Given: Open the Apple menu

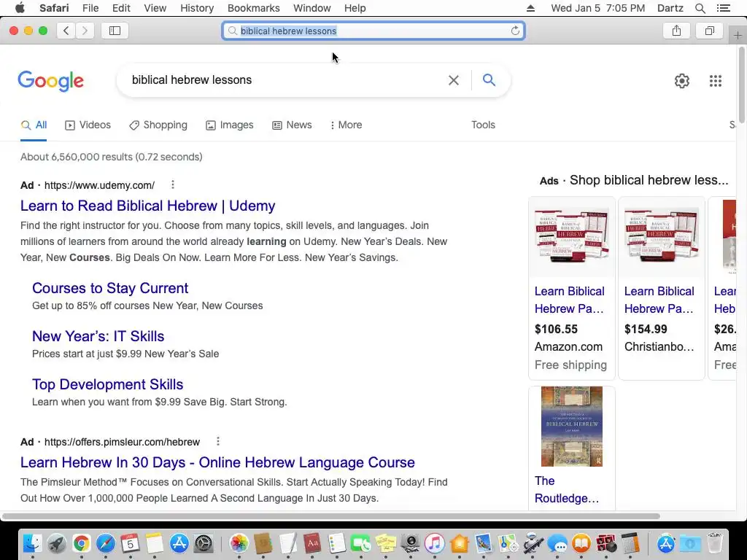Looking at the screenshot, I should pyautogui.click(x=20, y=8).
